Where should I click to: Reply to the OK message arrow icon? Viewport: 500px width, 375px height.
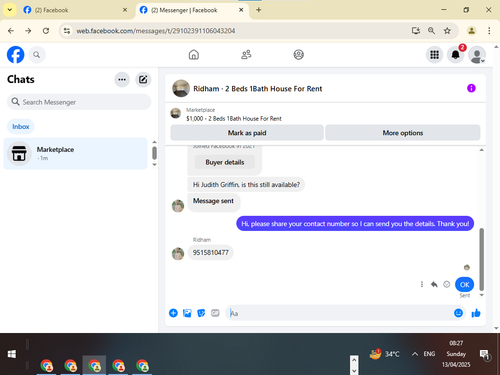pos(434,284)
